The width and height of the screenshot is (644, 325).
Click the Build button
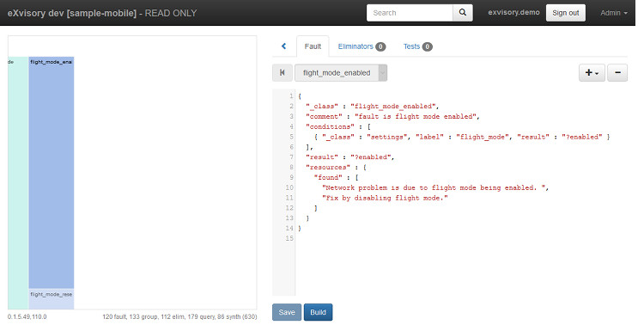point(318,312)
